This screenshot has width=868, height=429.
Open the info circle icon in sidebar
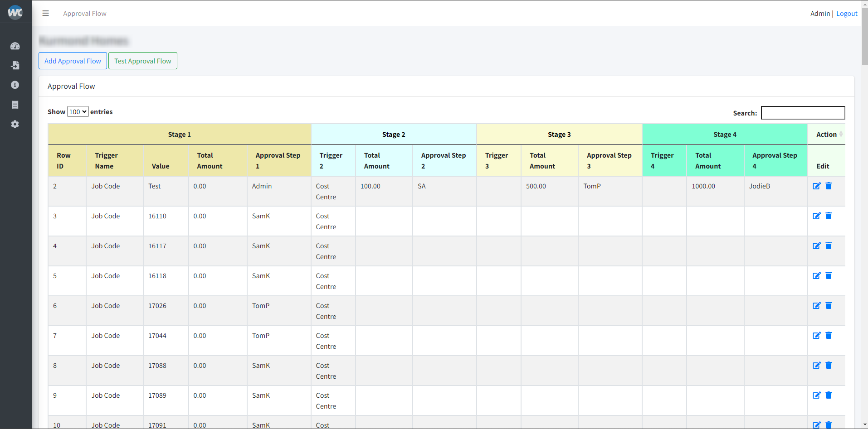pyautogui.click(x=15, y=85)
